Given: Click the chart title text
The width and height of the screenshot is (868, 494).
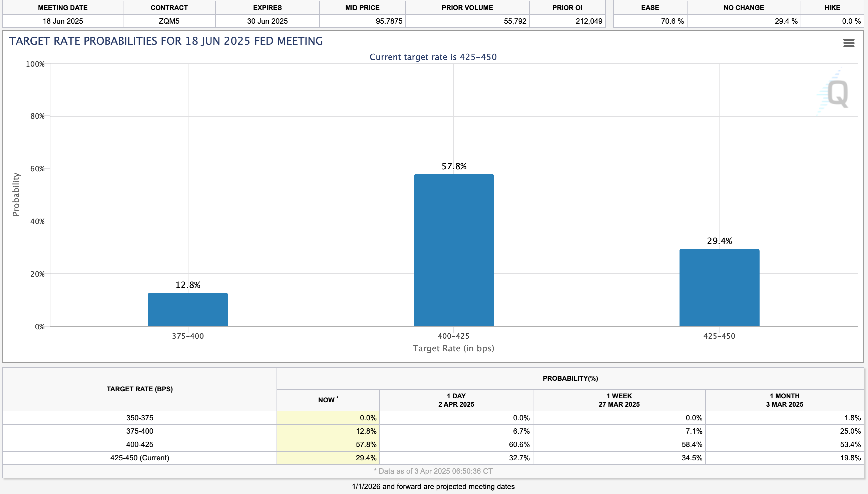Looking at the screenshot, I should 166,41.
